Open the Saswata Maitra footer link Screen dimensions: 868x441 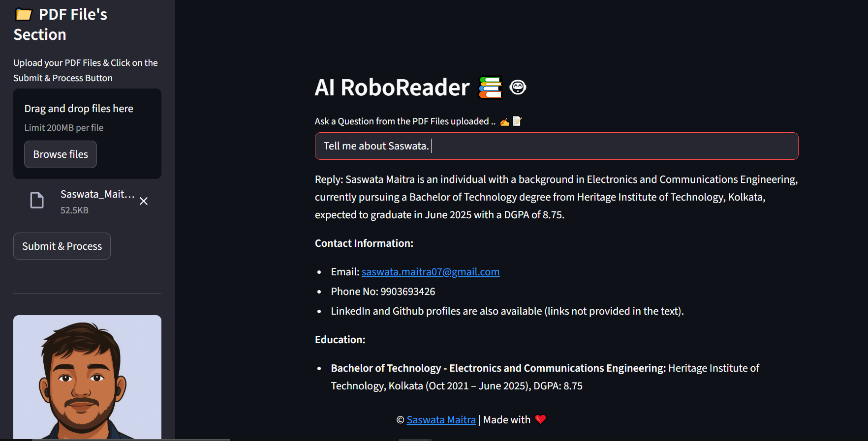pyautogui.click(x=441, y=420)
